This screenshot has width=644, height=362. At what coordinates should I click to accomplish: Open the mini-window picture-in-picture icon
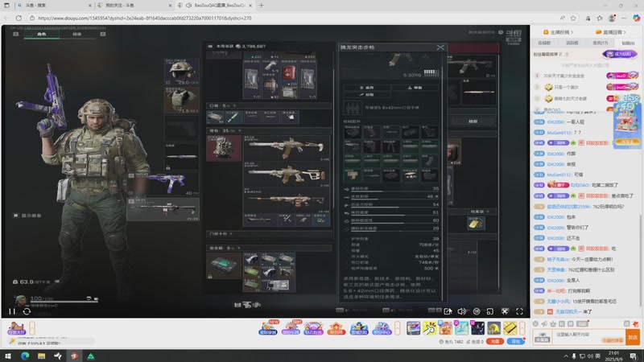tap(490, 311)
